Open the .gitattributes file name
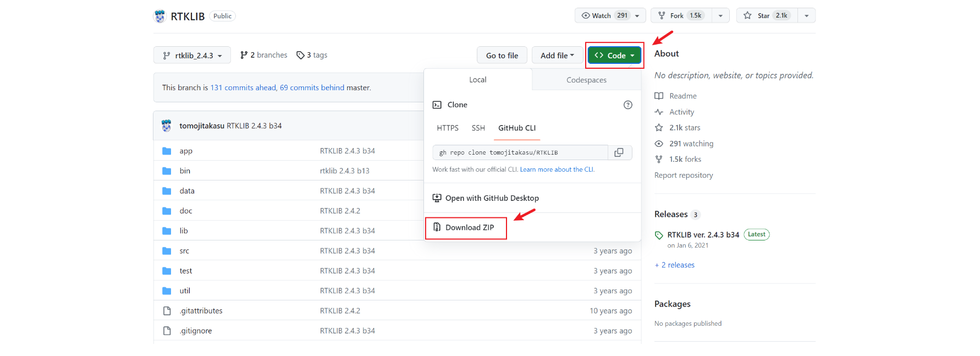Viewport: 980px width, 356px height. tap(201, 311)
